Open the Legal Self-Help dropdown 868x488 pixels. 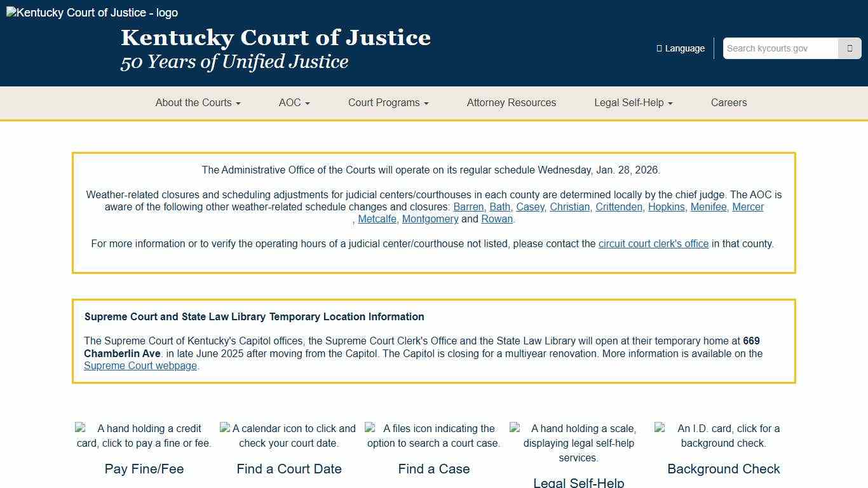tap(632, 103)
